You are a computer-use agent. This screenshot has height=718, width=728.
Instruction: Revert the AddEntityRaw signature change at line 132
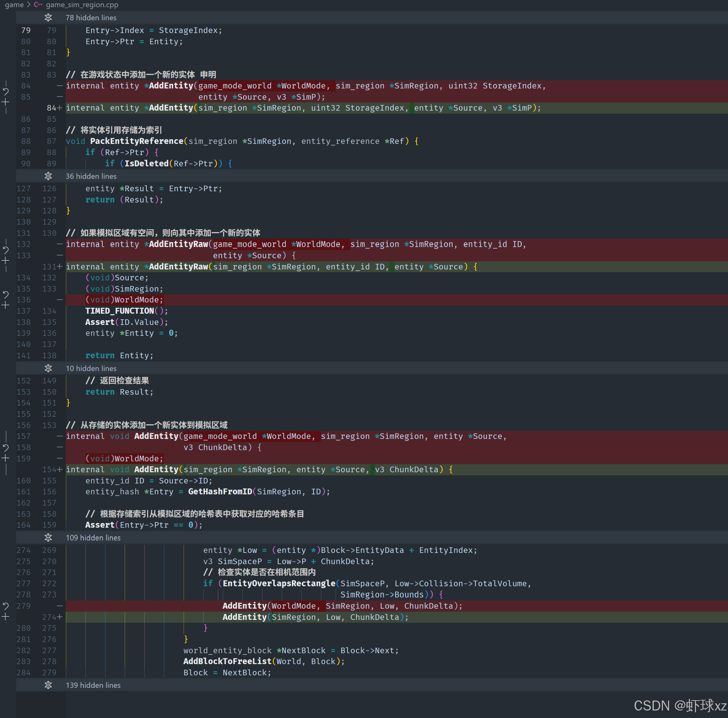(6, 250)
